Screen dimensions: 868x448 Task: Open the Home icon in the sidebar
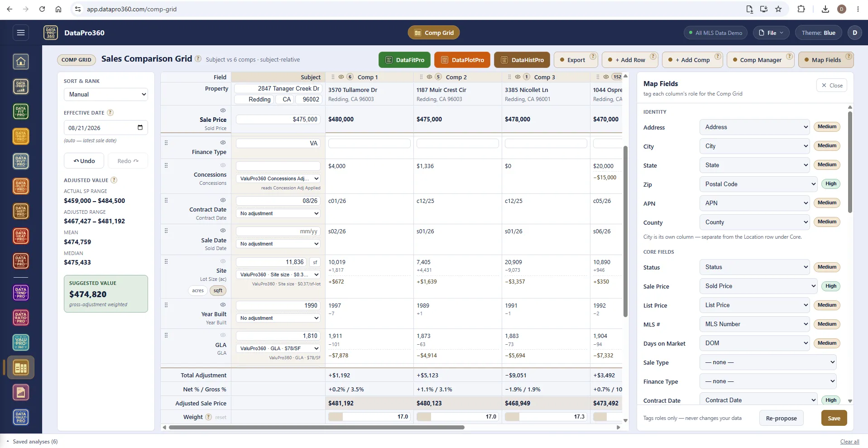click(x=21, y=62)
